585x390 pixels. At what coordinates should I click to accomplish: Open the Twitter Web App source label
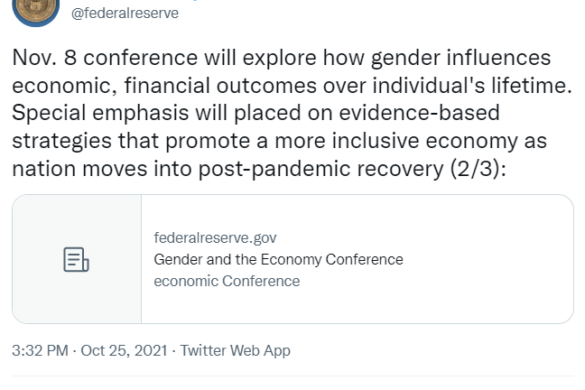pyautogui.click(x=235, y=350)
